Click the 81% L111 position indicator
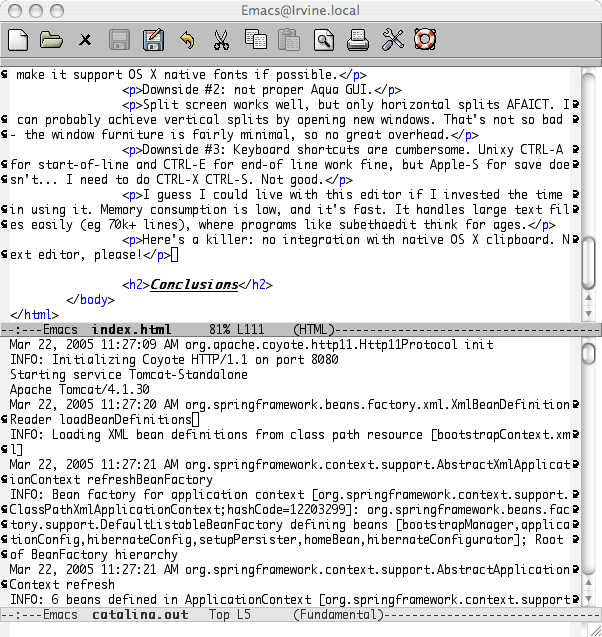The width and height of the screenshot is (602, 637). (x=236, y=329)
